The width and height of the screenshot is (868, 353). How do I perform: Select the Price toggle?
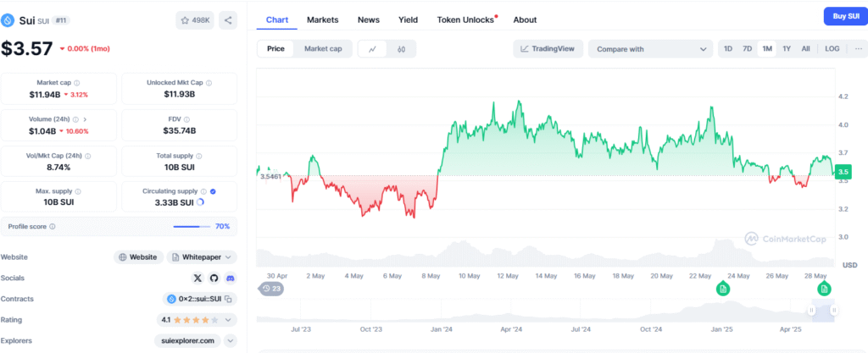(275, 48)
